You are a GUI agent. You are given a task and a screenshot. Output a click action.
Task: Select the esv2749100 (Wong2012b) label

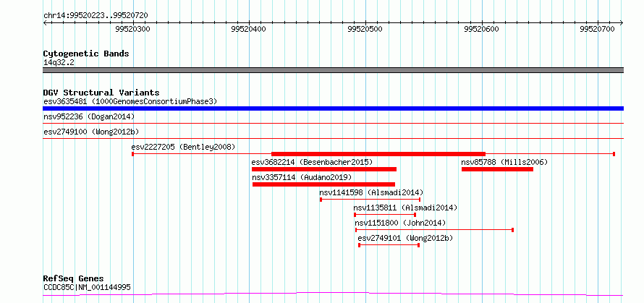(x=91, y=132)
